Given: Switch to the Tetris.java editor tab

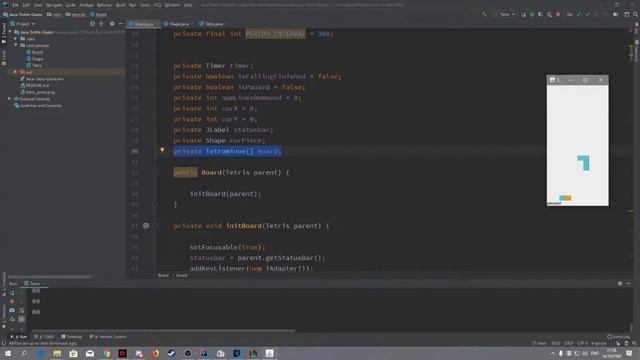Looking at the screenshot, I should pos(211,24).
